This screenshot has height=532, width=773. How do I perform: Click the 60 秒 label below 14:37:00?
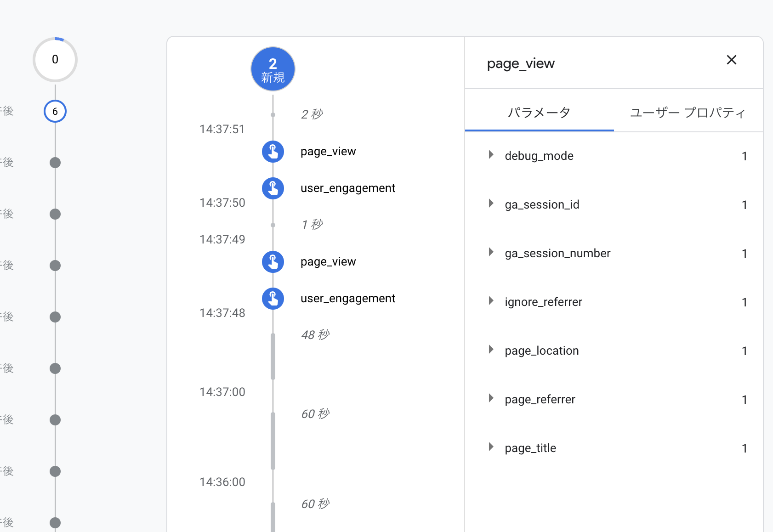[315, 414]
